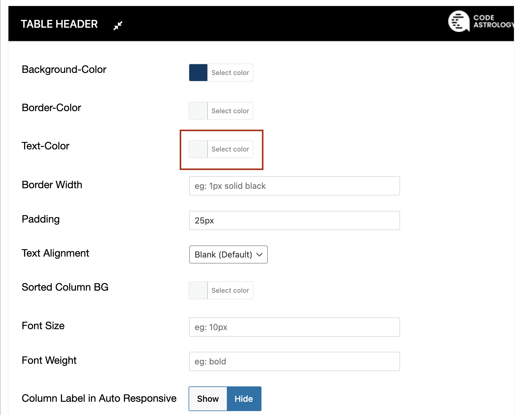Open the Border-Color swatch
This screenshot has width=532, height=415.
(198, 111)
